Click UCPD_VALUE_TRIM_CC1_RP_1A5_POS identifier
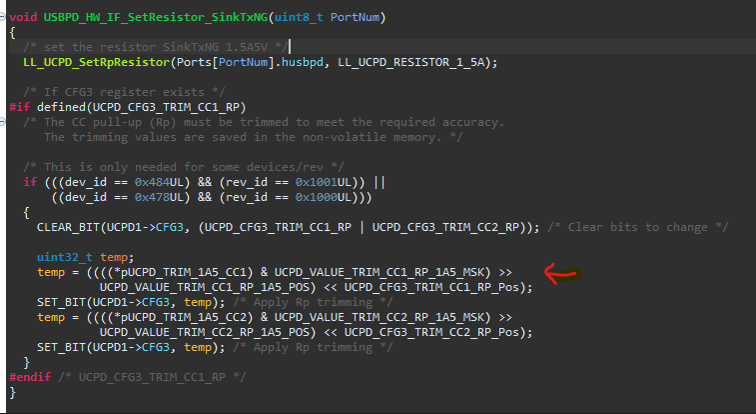Image resolution: width=756 pixels, height=414 pixels. [204, 287]
